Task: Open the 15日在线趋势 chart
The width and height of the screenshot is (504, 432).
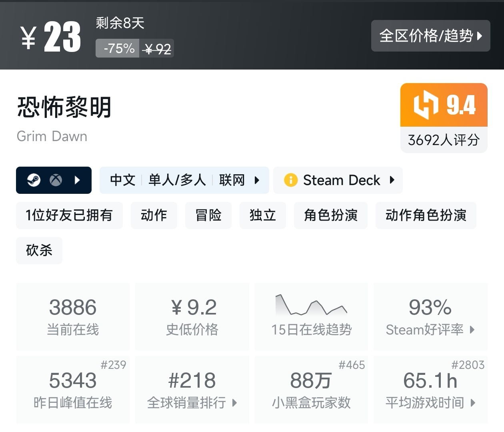Action: click(311, 317)
